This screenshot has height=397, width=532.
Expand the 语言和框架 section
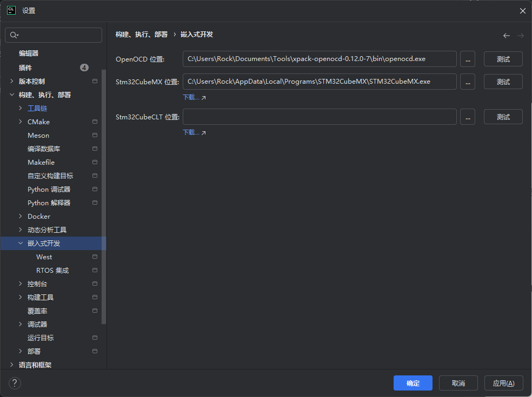tap(12, 365)
